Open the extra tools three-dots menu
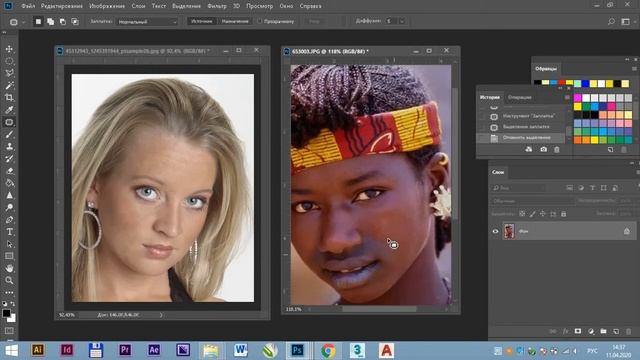Screen dimensions: 640x360 pyautogui.click(x=9, y=292)
